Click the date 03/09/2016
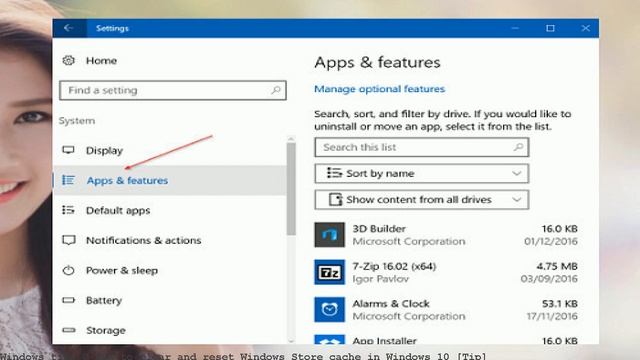The height and width of the screenshot is (360, 640). pyautogui.click(x=549, y=279)
